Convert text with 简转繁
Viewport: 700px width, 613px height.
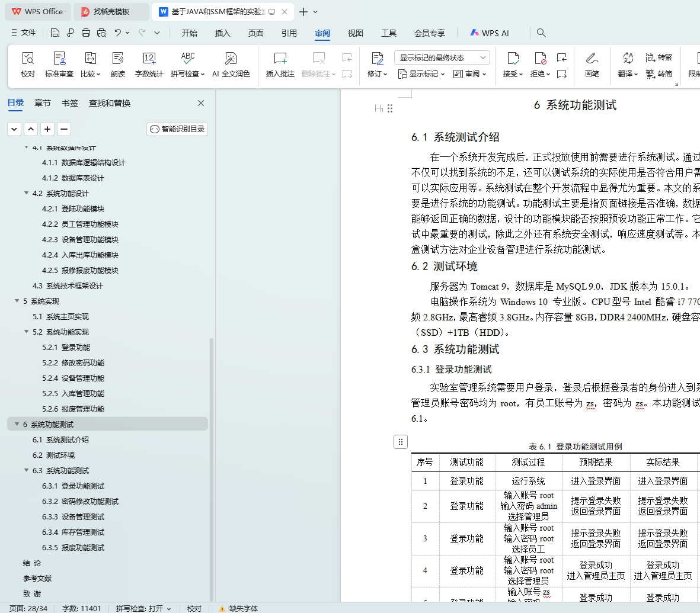659,57
